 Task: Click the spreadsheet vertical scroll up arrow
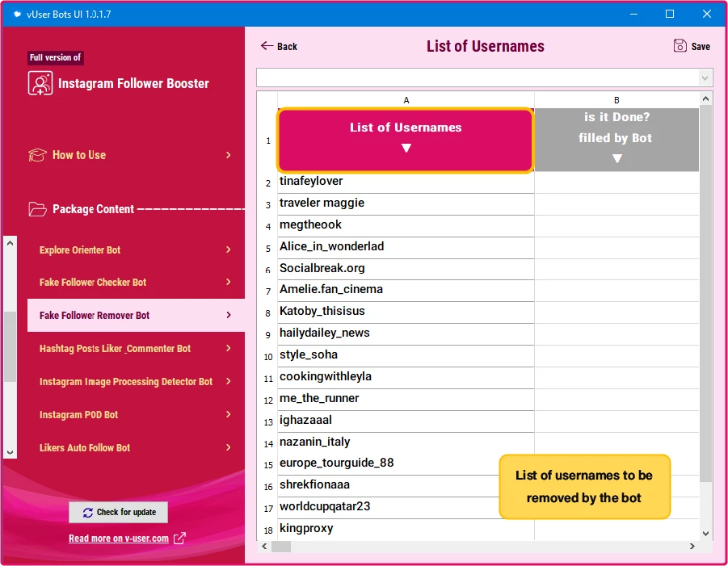[705, 99]
